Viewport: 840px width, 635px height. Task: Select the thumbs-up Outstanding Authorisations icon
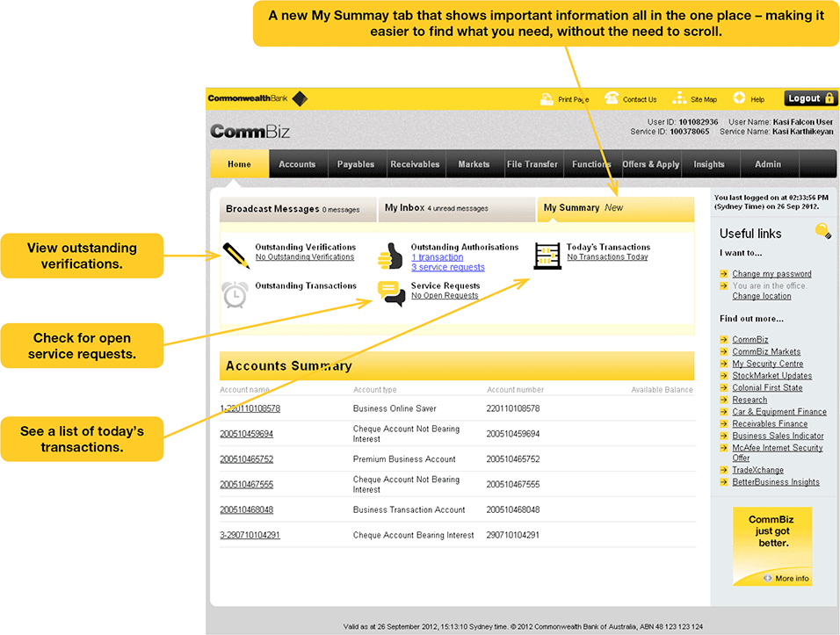(x=389, y=255)
